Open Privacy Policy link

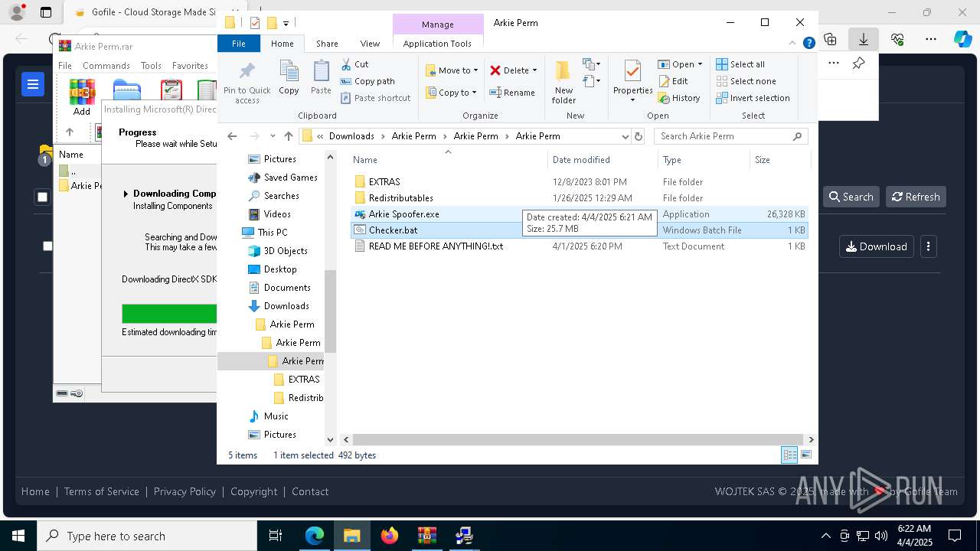click(x=185, y=491)
